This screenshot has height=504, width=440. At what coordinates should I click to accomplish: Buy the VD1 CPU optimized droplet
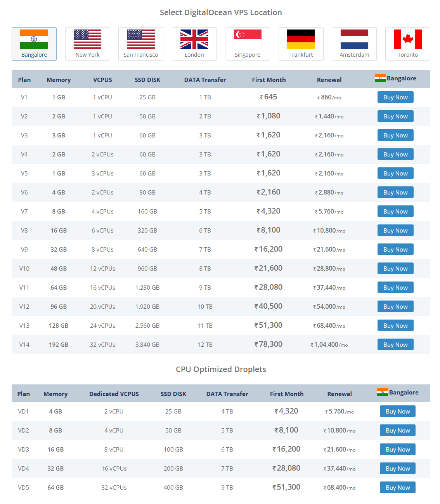click(x=397, y=411)
